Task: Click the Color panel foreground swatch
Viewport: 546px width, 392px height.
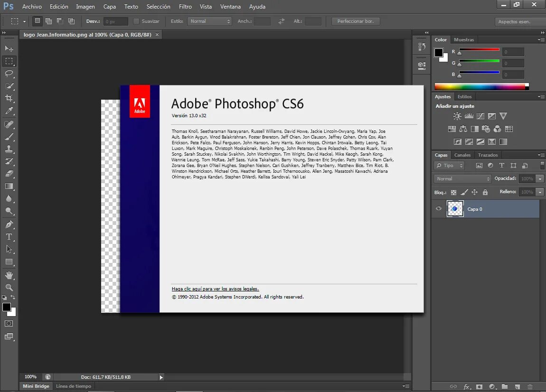Action: point(439,53)
